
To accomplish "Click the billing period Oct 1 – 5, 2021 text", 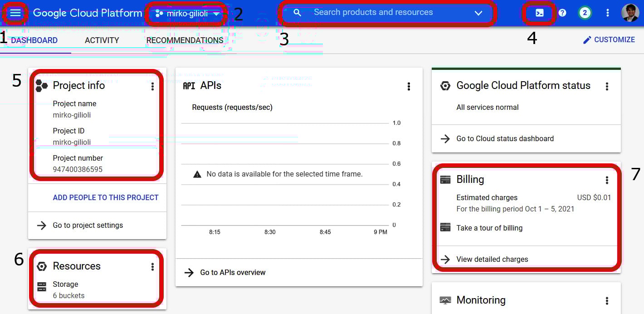I will (515, 209).
